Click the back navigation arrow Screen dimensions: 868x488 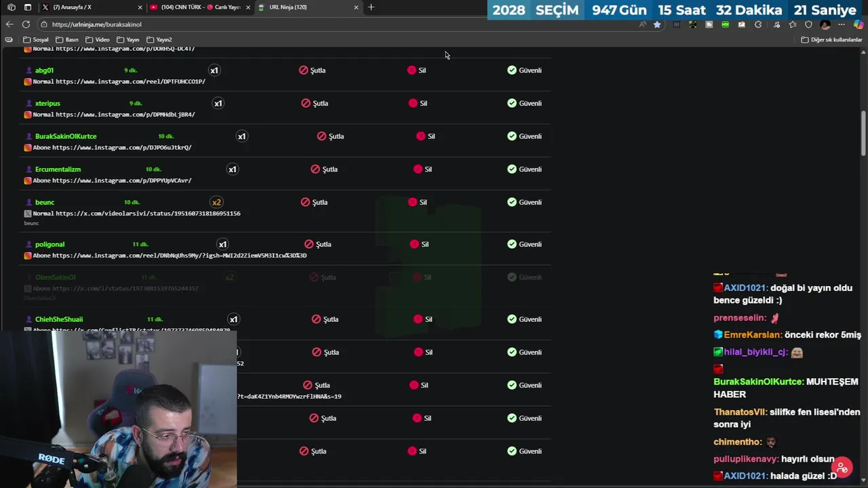point(9,24)
